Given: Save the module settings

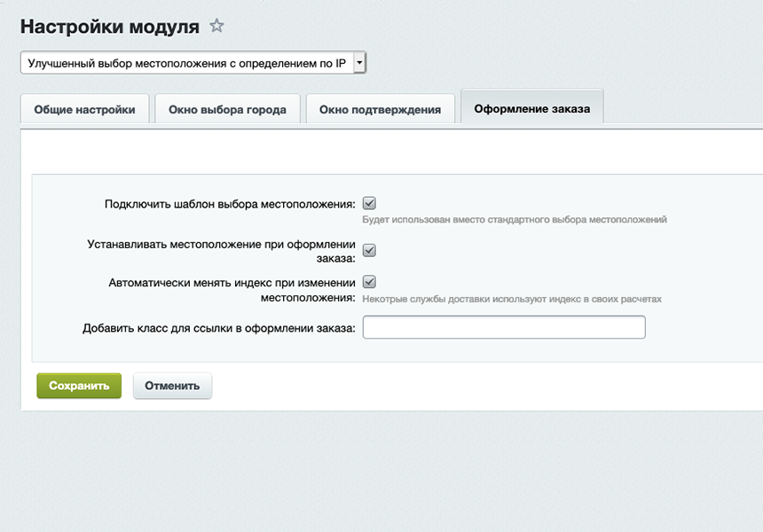Looking at the screenshot, I should click(x=78, y=385).
